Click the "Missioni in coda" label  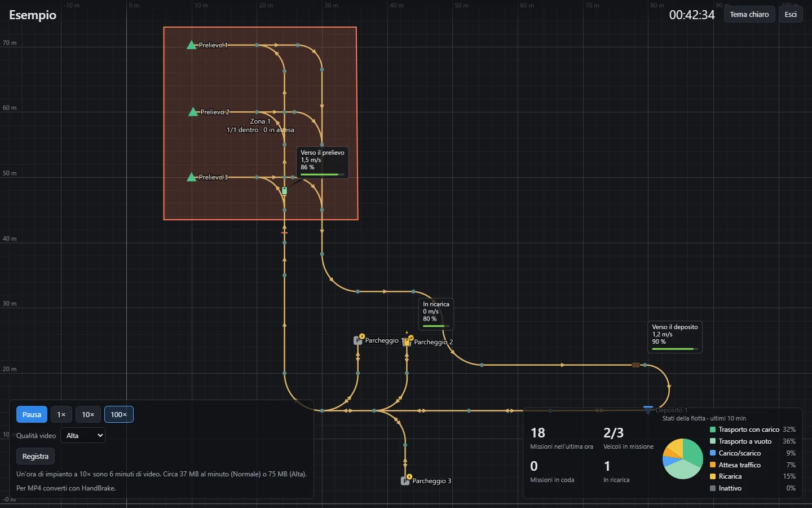point(552,480)
